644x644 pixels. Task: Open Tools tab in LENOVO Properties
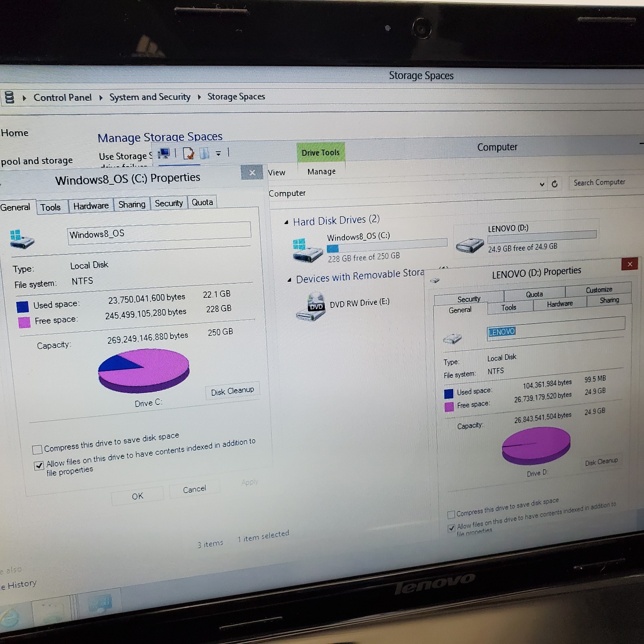pyautogui.click(x=509, y=308)
